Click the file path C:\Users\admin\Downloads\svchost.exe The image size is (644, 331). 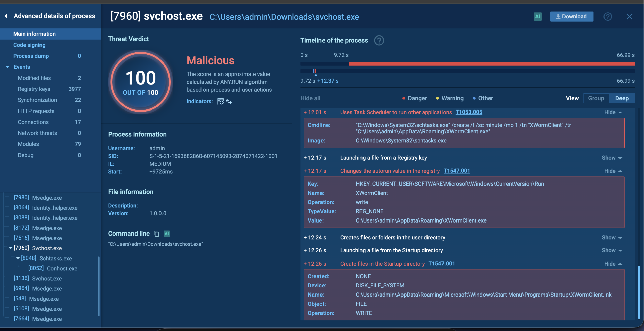pos(284,17)
